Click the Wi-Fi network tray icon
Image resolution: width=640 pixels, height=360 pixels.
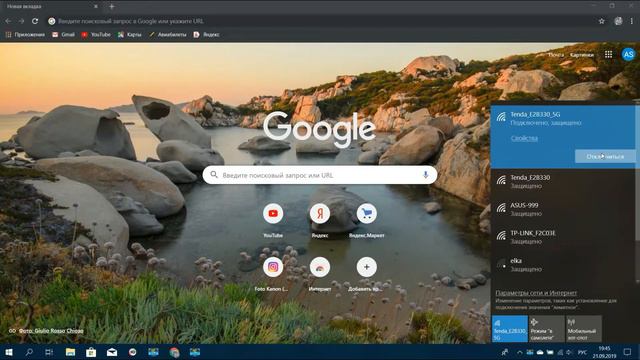560,352
